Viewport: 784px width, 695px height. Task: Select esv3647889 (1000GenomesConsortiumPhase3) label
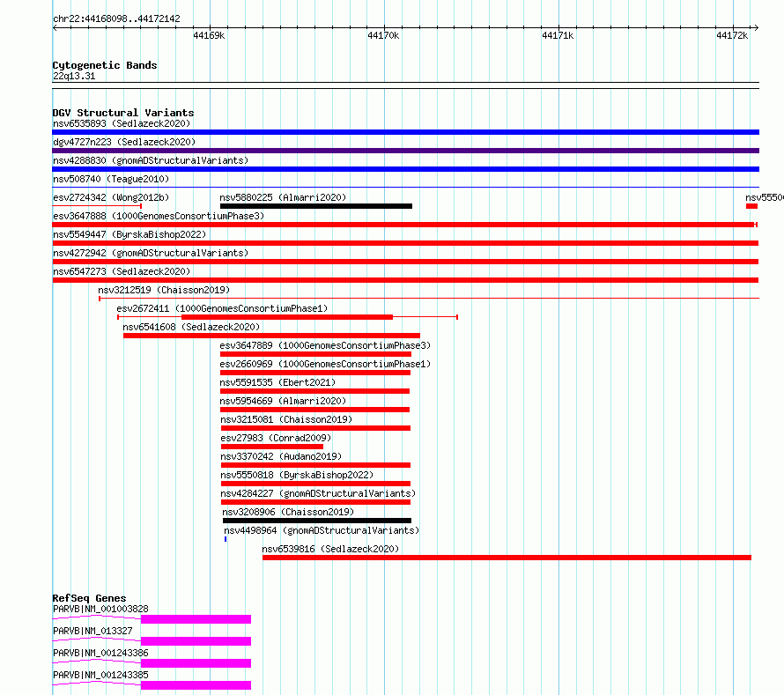(x=325, y=345)
